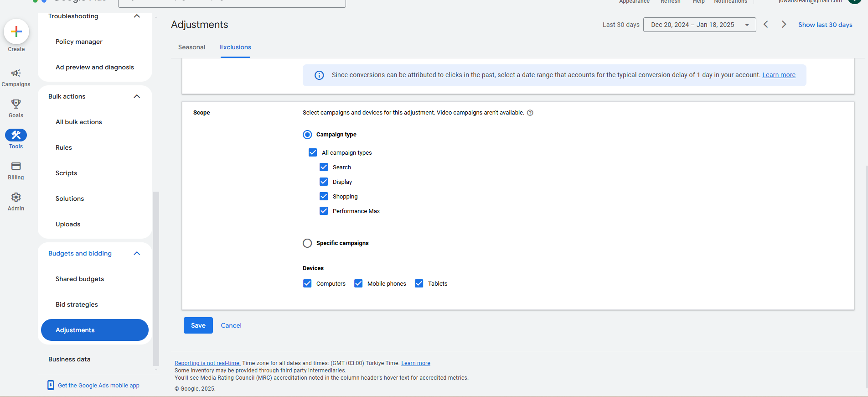Viewport: 868px width, 397px height.
Task: Open Ad preview and diagnosis
Action: point(95,67)
